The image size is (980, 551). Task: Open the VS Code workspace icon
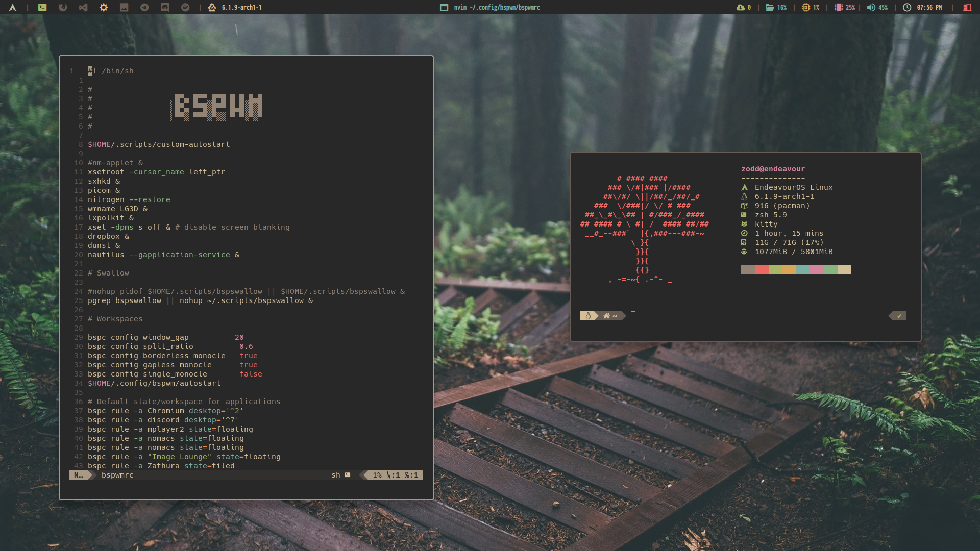83,7
